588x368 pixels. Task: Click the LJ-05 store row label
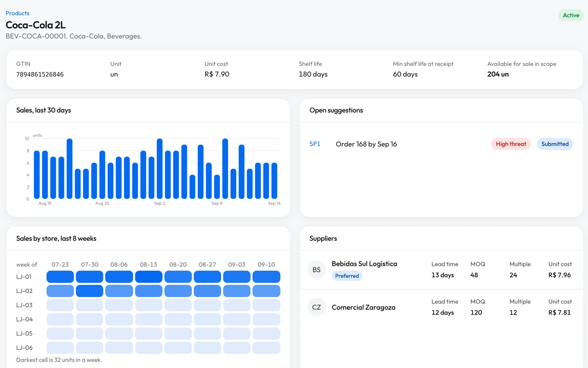point(24,334)
